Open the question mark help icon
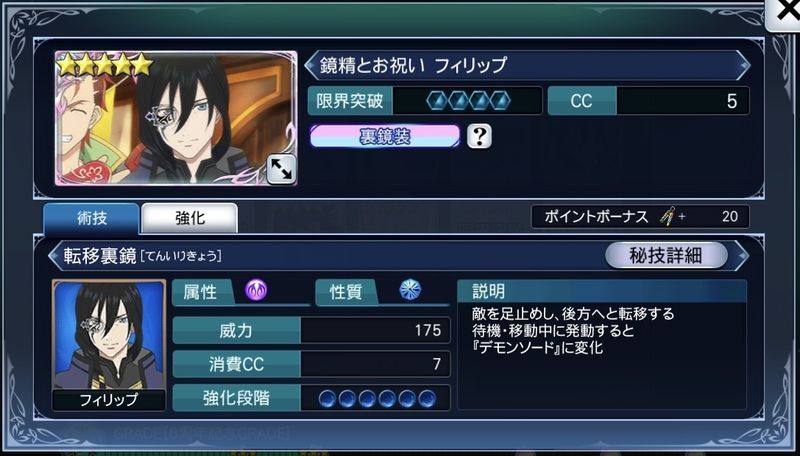 tap(479, 136)
